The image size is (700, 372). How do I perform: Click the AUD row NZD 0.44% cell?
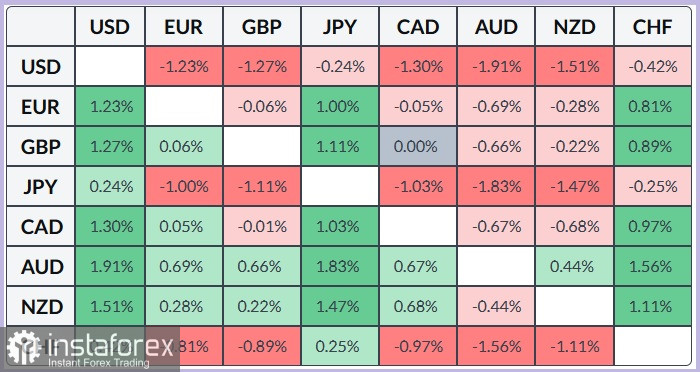click(x=574, y=267)
